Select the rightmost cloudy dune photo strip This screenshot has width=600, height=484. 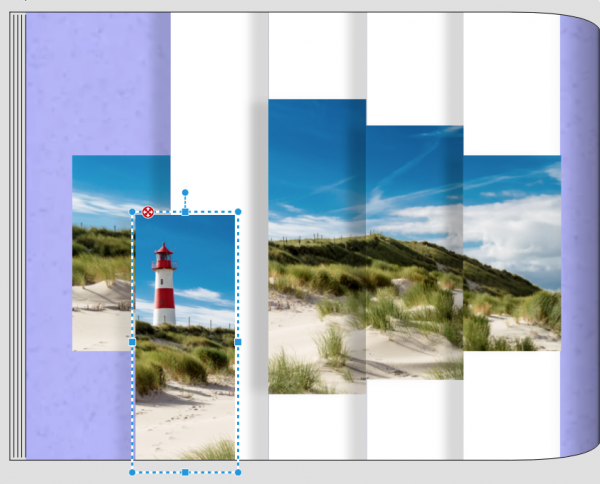(x=512, y=253)
